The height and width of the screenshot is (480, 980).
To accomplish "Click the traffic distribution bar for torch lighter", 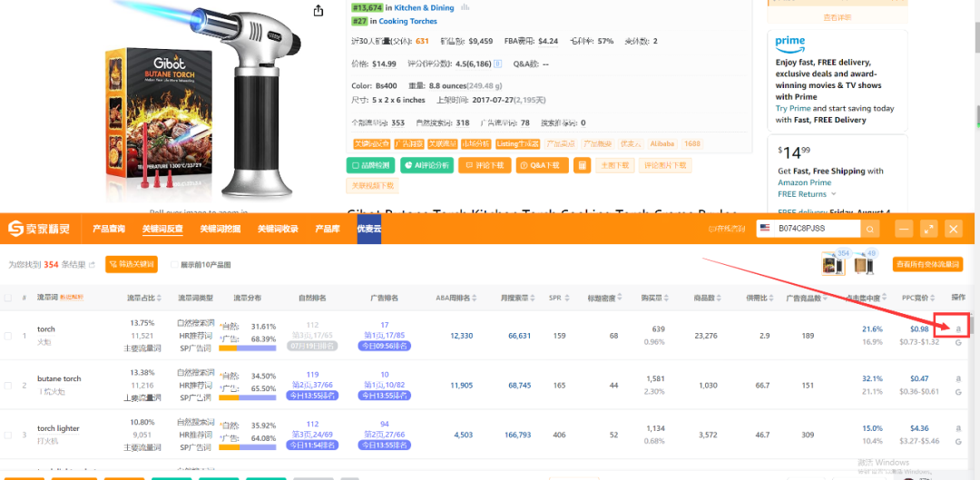I will [248, 446].
